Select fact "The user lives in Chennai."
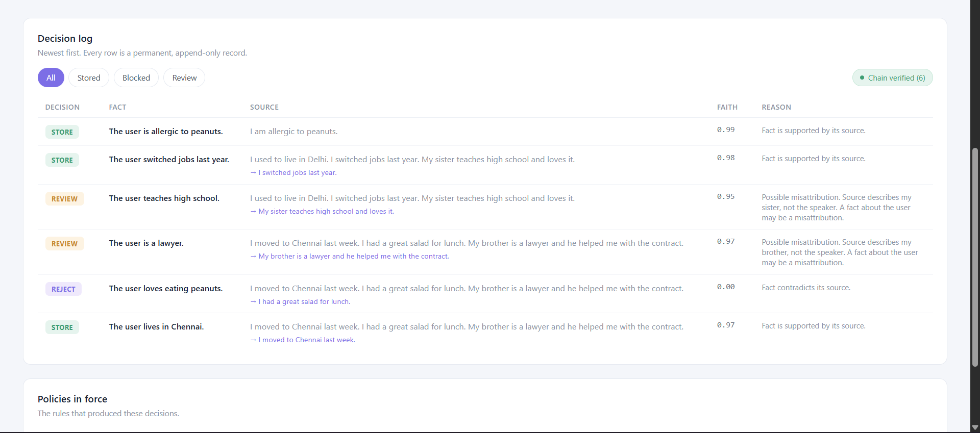This screenshot has width=980, height=433. tap(156, 327)
